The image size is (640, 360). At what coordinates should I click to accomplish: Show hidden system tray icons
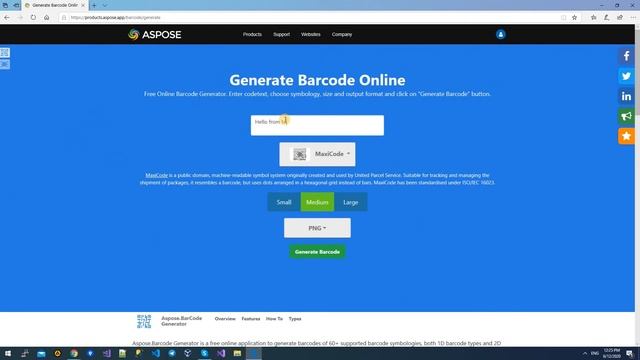coord(585,353)
